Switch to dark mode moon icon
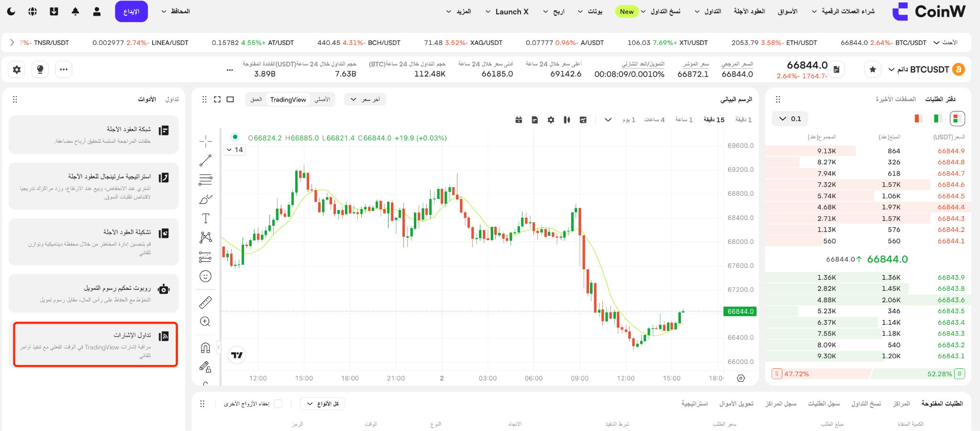This screenshot has height=431, width=980. pyautogui.click(x=11, y=11)
